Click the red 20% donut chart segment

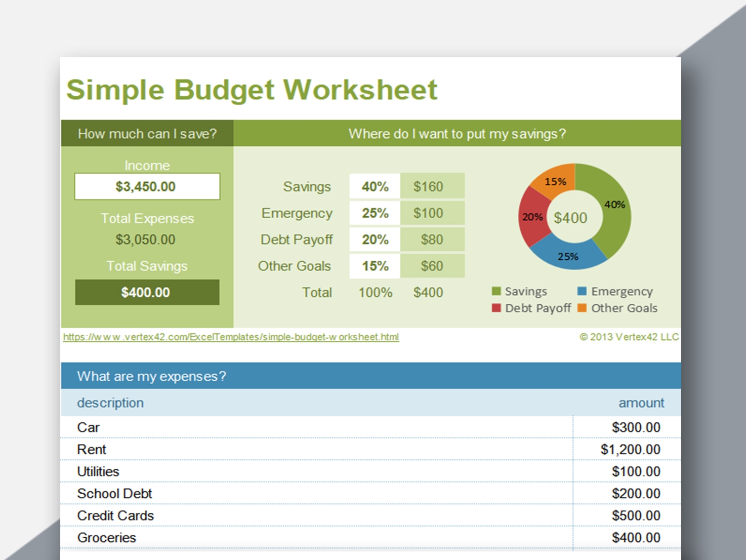coord(531,217)
